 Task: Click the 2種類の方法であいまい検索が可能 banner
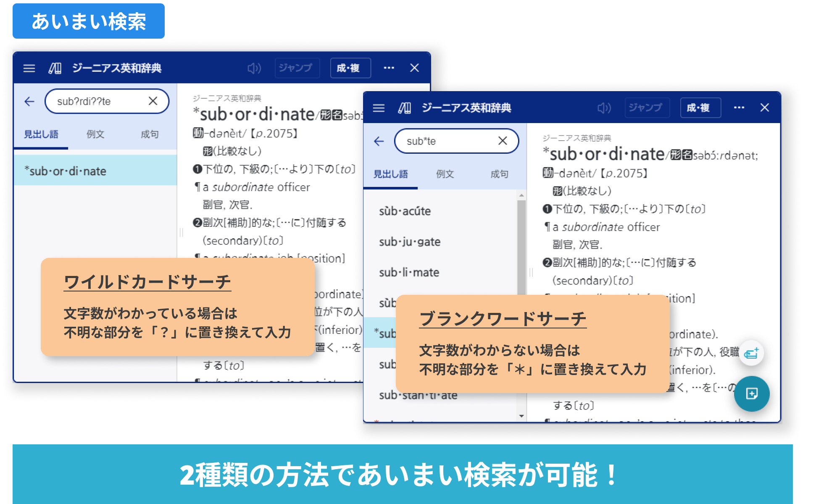pyautogui.click(x=403, y=474)
